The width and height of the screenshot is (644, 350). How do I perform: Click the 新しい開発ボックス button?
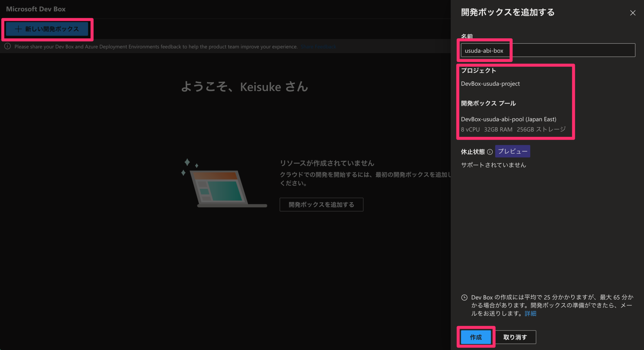point(47,29)
